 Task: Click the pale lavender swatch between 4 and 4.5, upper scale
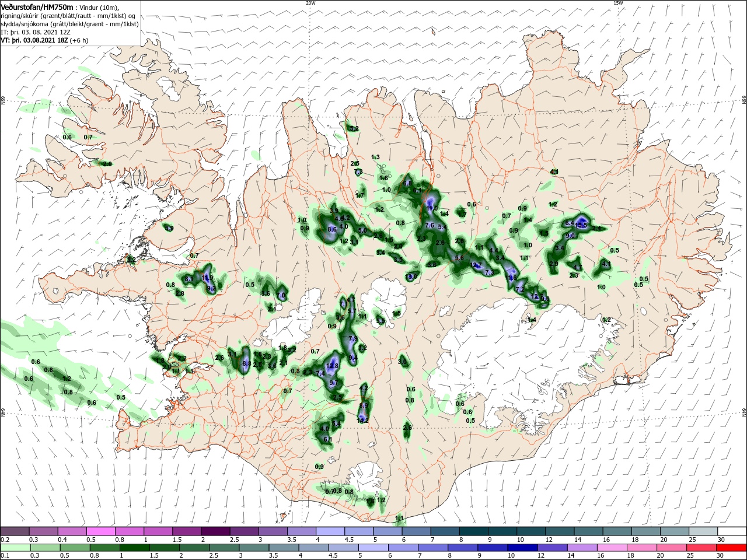(330, 531)
